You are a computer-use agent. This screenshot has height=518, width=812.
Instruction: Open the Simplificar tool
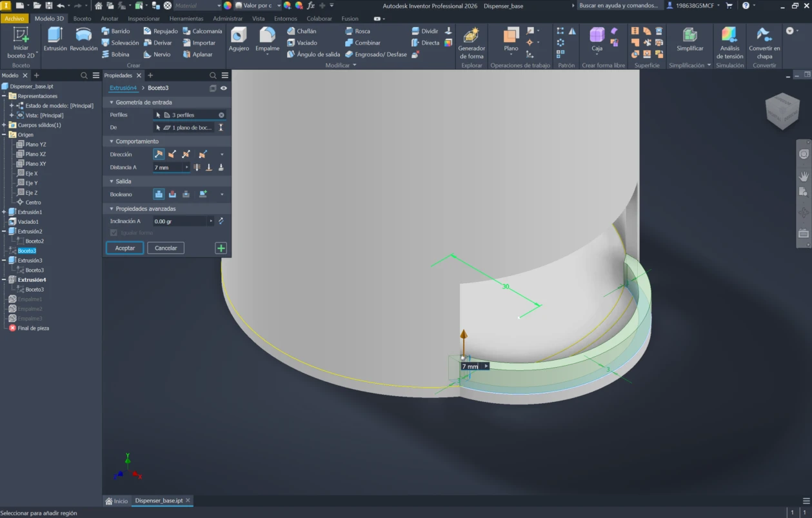[x=690, y=39]
